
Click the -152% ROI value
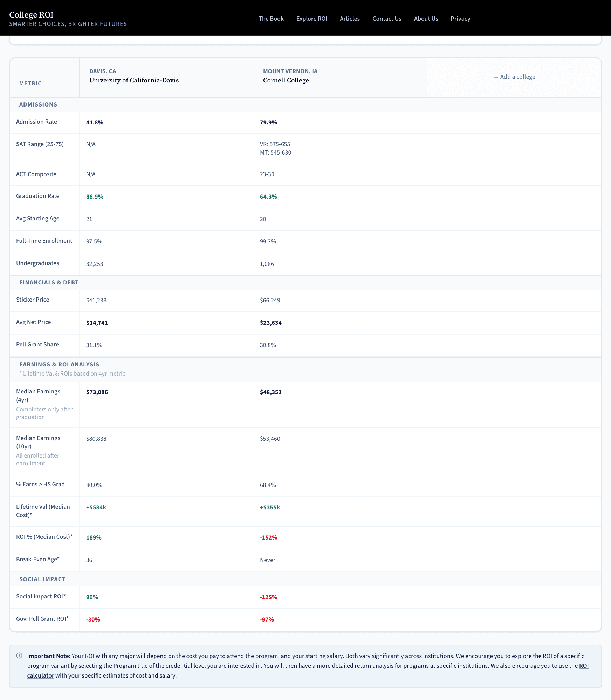tap(268, 537)
